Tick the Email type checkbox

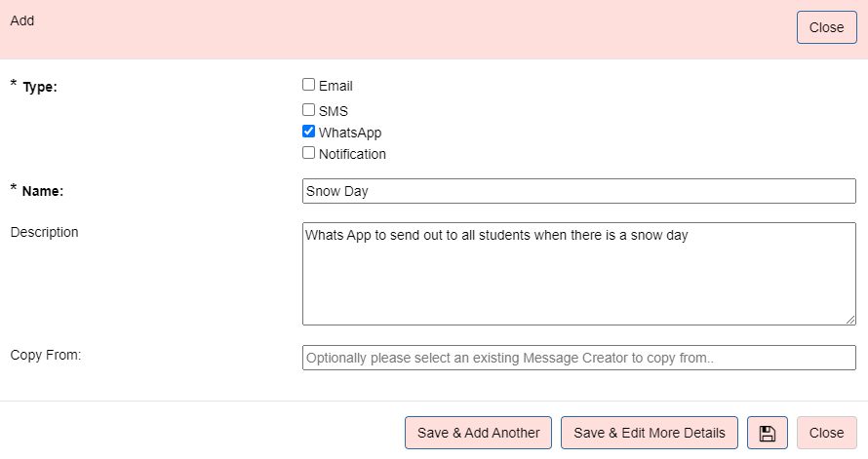[308, 85]
